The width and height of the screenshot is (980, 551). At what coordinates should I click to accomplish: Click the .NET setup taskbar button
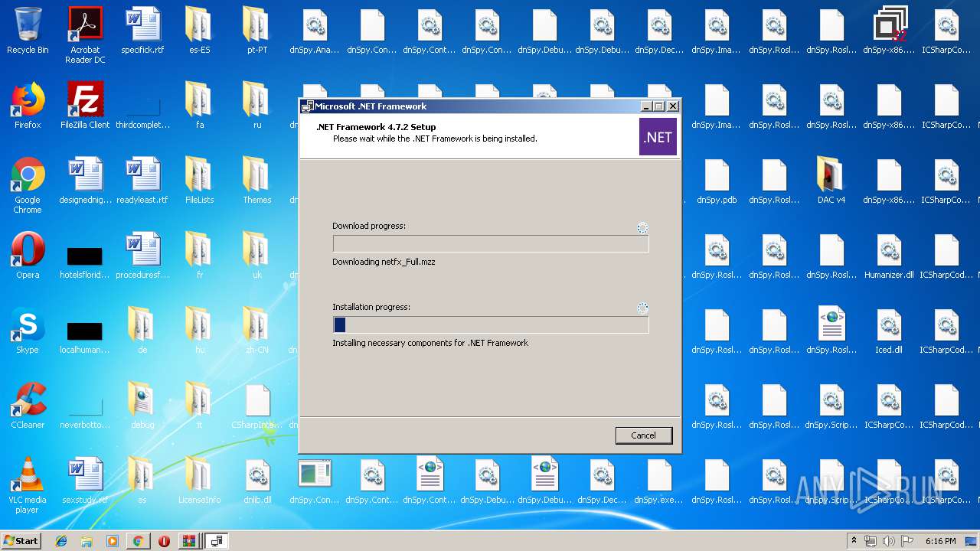pyautogui.click(x=217, y=541)
